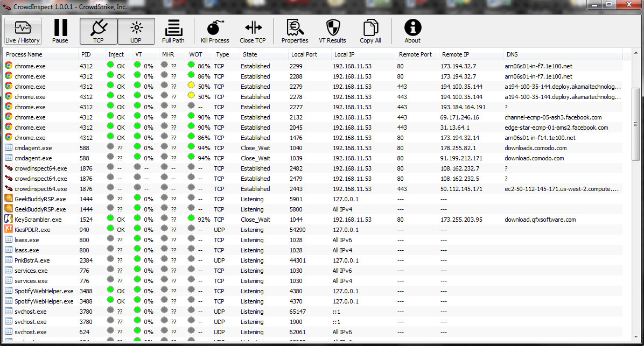
Task: Click remote IP 173.255.203.95
Action: click(x=461, y=220)
